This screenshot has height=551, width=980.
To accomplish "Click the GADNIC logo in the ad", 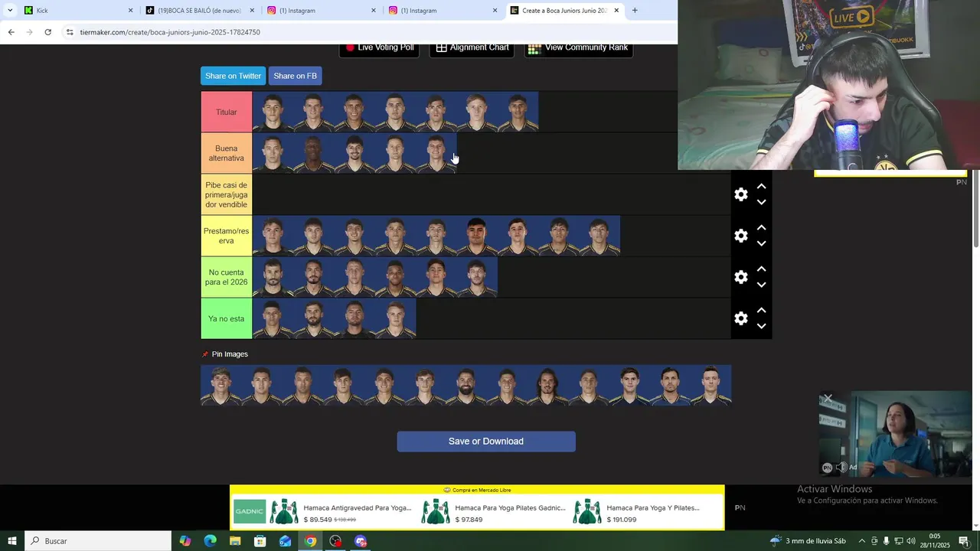I will pyautogui.click(x=250, y=512).
